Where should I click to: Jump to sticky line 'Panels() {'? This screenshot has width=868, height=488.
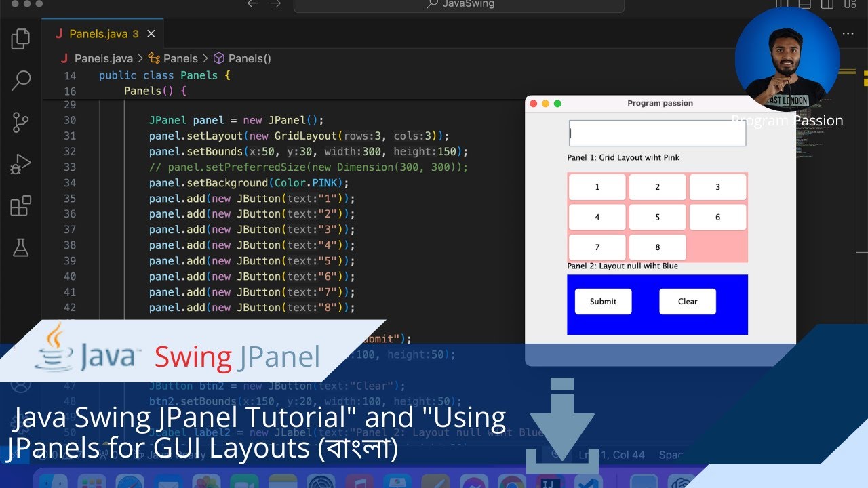[155, 91]
